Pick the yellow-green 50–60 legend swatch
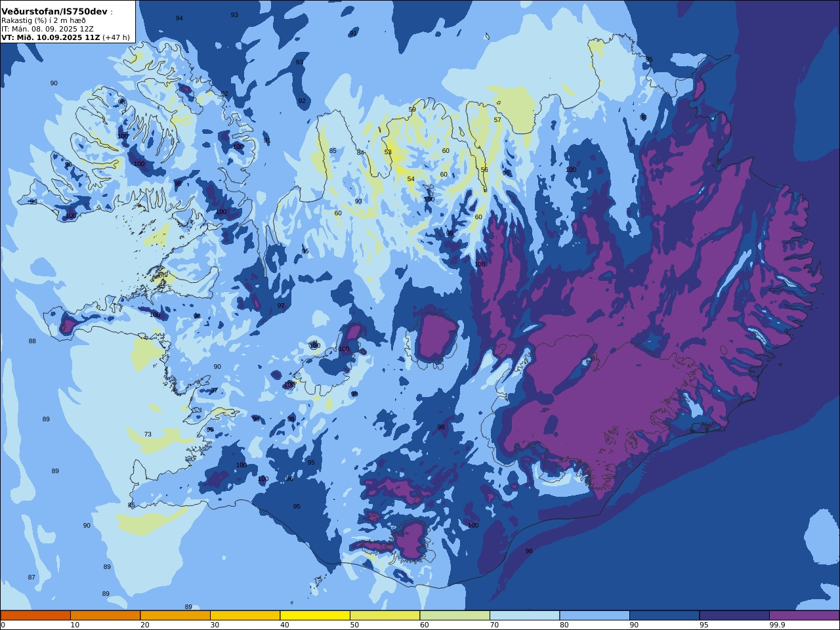840x630 pixels. point(385,616)
